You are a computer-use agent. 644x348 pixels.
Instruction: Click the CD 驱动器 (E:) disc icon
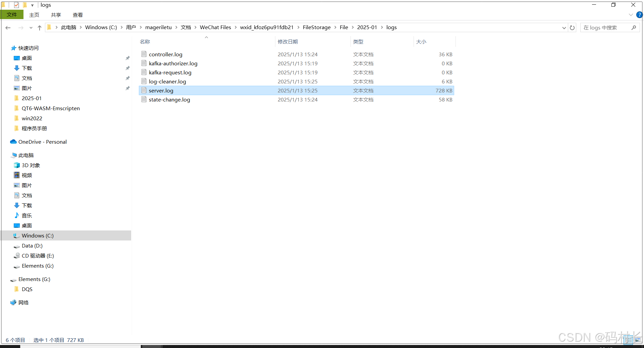pos(16,256)
